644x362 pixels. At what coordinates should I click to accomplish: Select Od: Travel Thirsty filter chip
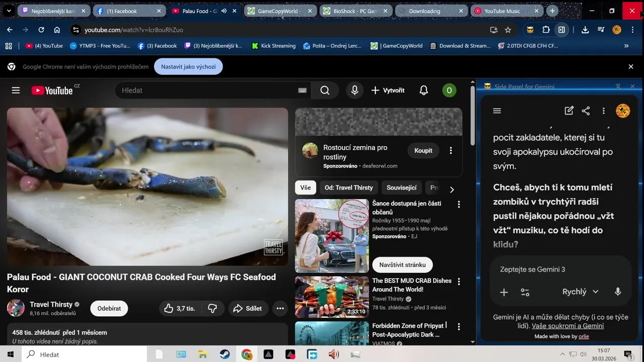click(349, 188)
